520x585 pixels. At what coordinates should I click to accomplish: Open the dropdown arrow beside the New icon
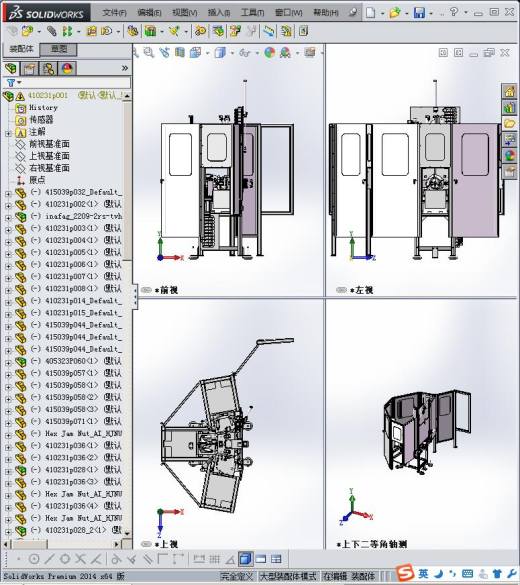pos(382,13)
